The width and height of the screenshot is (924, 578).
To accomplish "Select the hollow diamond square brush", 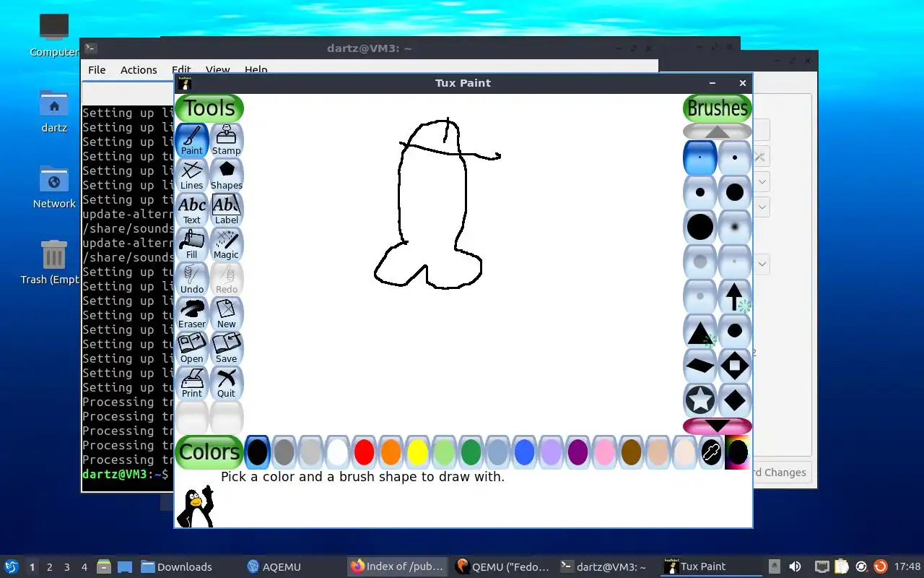I will [735, 366].
